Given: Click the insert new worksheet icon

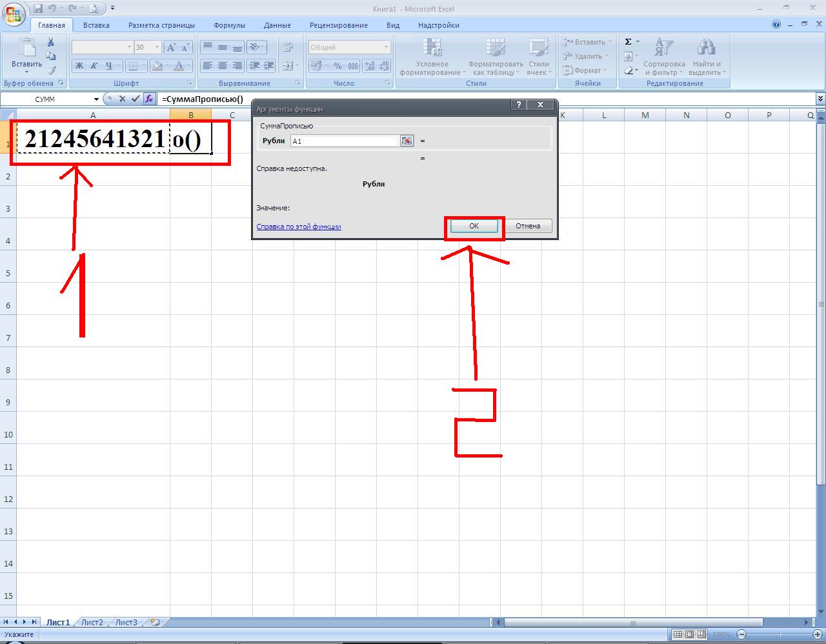Looking at the screenshot, I should pos(155,623).
